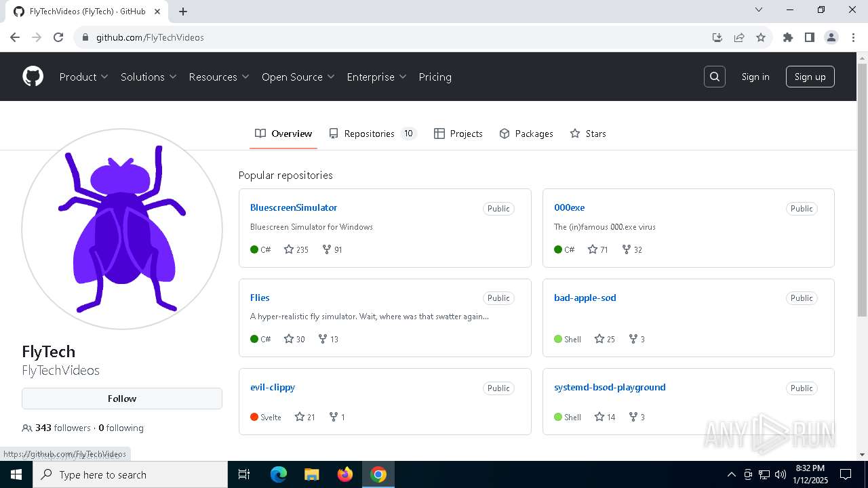Reload the page in Chrome
The width and height of the screenshot is (868, 488).
pyautogui.click(x=58, y=37)
